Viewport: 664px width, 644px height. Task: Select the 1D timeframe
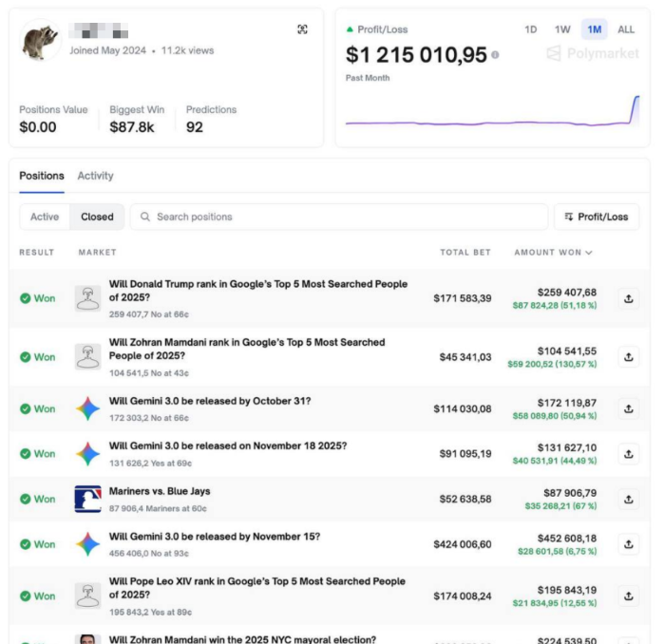point(531,29)
